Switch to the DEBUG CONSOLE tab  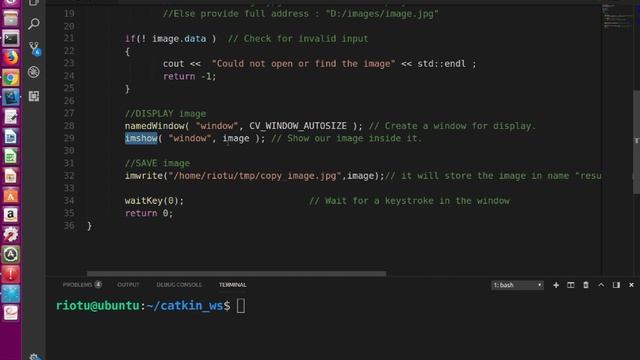(x=179, y=285)
